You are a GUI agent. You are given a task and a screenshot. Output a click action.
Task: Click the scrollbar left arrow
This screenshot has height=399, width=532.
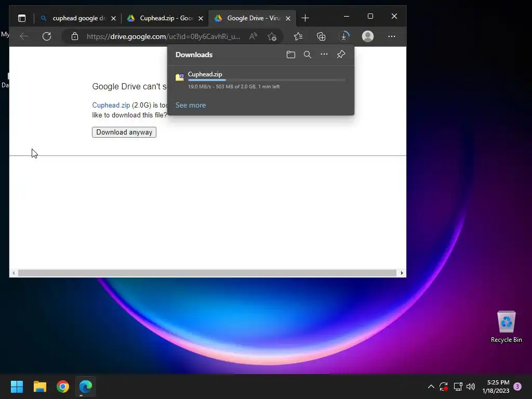point(13,273)
